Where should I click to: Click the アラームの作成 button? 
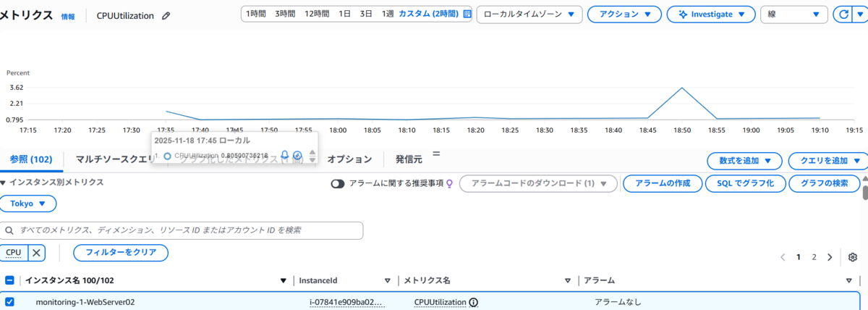[663, 184]
